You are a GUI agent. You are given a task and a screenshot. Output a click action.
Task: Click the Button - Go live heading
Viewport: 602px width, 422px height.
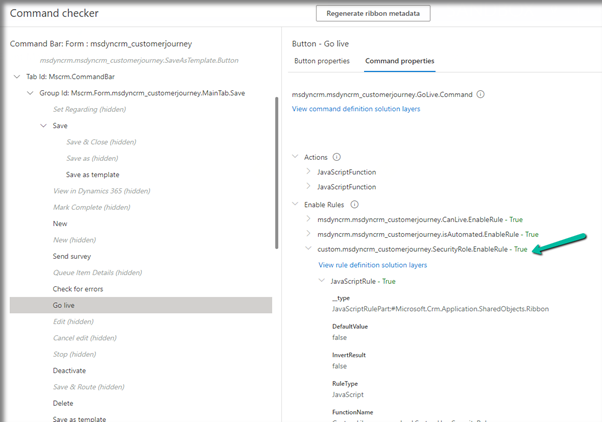[x=320, y=44]
